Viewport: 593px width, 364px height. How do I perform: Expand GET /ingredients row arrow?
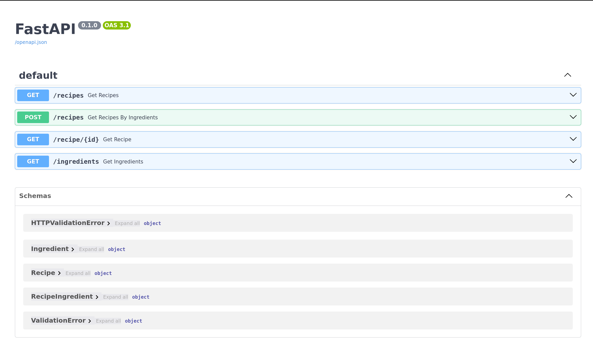pyautogui.click(x=573, y=161)
